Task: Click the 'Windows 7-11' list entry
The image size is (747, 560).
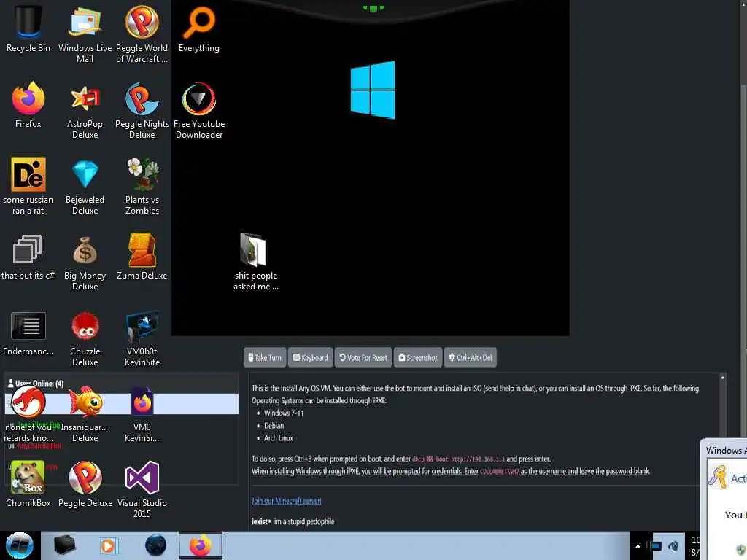Action: point(284,413)
